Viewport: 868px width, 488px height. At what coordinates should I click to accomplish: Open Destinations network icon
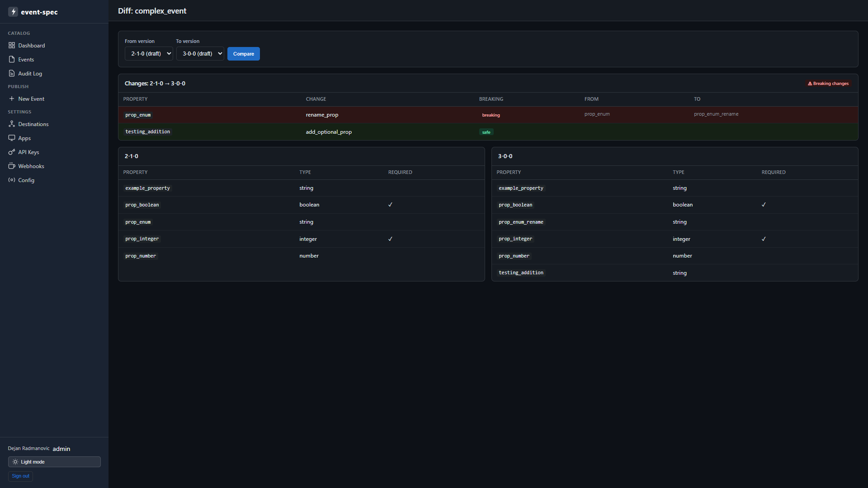[x=12, y=124]
